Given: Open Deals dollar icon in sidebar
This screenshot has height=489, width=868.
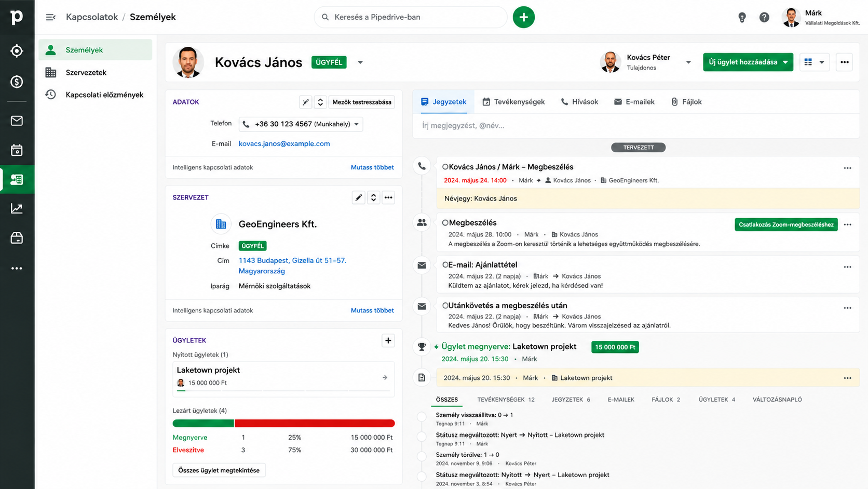Looking at the screenshot, I should [17, 82].
